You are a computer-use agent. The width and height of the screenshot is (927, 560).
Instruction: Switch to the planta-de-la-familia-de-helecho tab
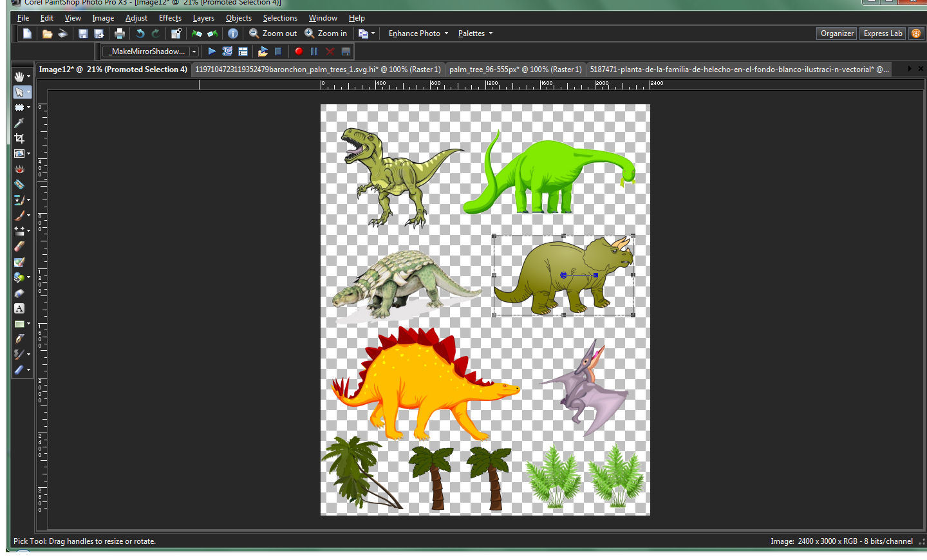tap(739, 70)
